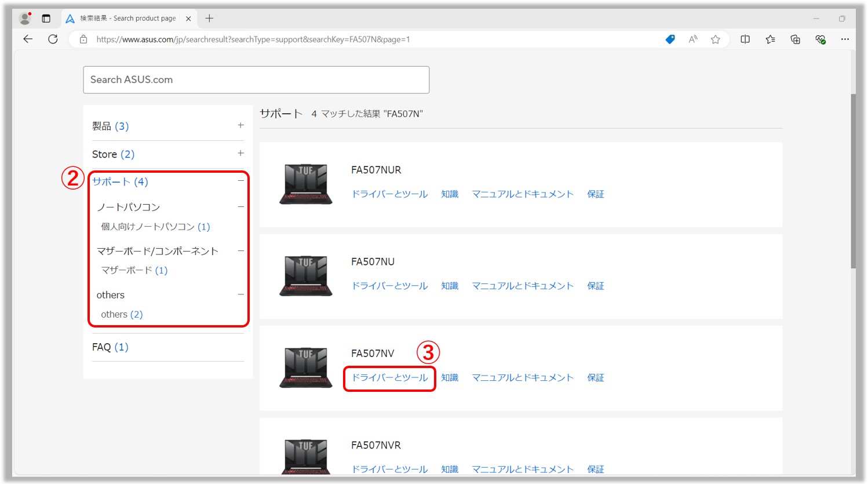Collapse the サポート (4) section minus
The width and height of the screenshot is (868, 484).
click(240, 181)
